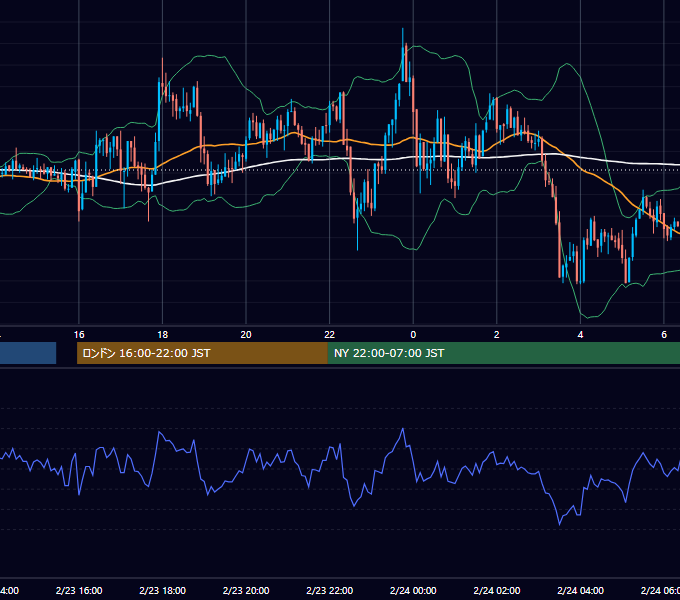
Task: Click the 2/24 00:00 date label
Action: click(413, 590)
